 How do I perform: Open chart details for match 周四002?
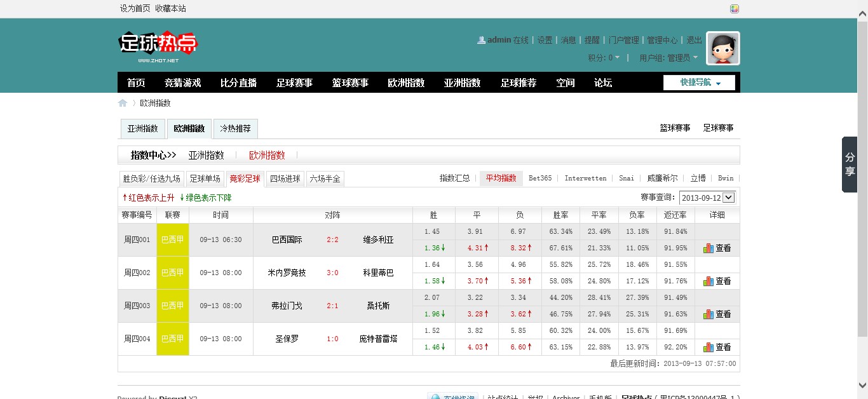tap(717, 281)
